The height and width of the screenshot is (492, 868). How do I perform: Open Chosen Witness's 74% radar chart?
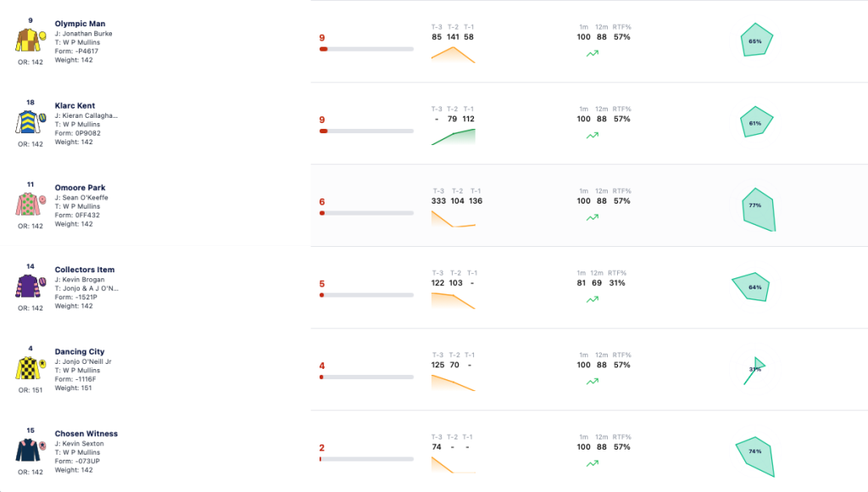click(754, 457)
